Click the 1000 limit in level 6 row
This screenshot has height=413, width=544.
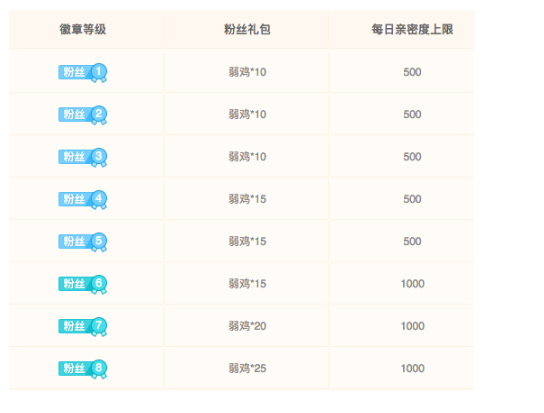[413, 284]
